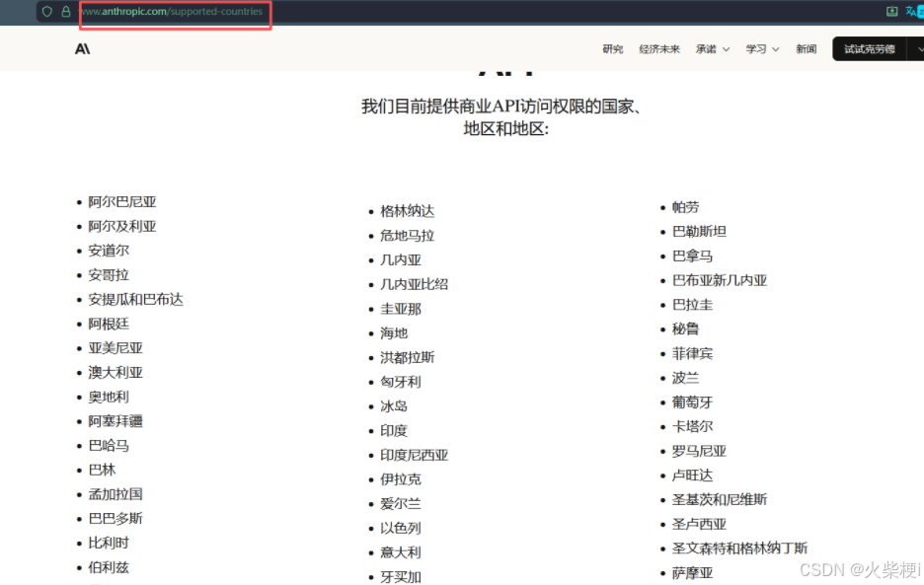
Task: Select 澳大利亚 from the left column
Action: [x=115, y=372]
